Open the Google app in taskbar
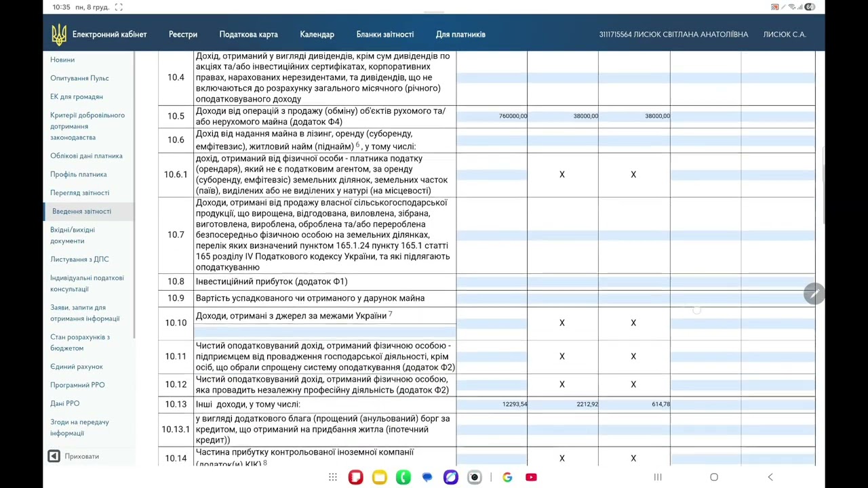 [507, 477]
